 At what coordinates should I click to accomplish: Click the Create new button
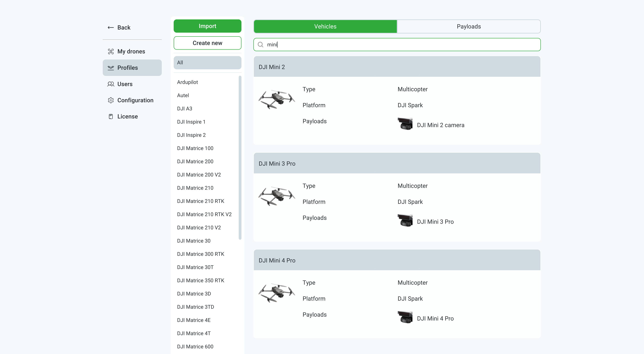[207, 43]
